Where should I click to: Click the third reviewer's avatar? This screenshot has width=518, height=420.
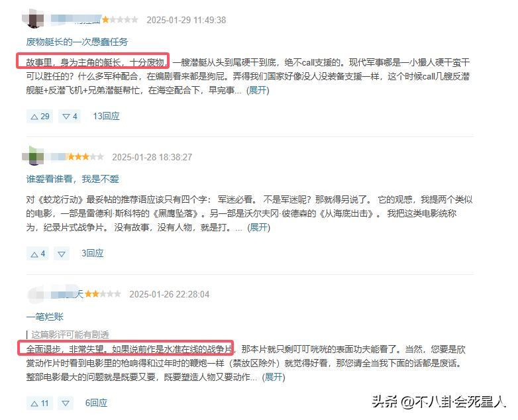(36, 294)
